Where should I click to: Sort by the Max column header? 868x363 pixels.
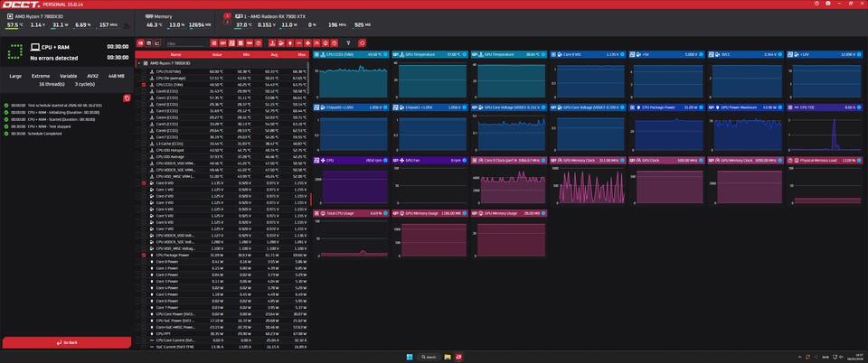point(299,54)
